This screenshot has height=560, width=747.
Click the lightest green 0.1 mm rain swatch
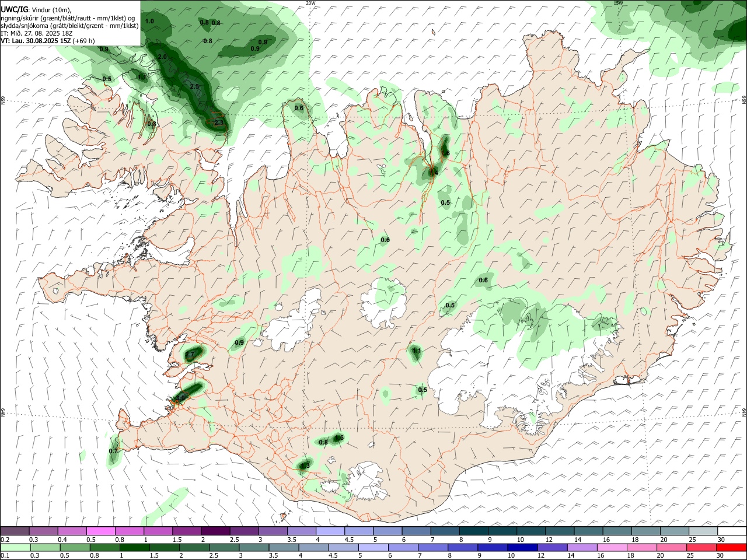pos(15,548)
